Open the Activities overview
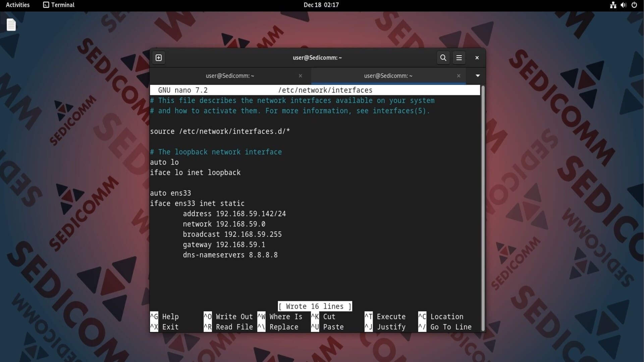Image resolution: width=644 pixels, height=362 pixels. click(18, 5)
